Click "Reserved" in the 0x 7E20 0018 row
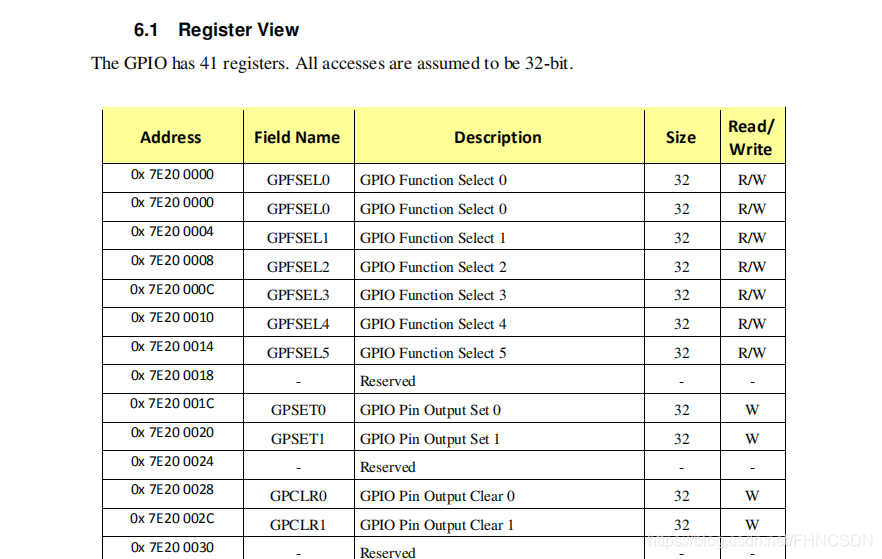 click(x=388, y=381)
